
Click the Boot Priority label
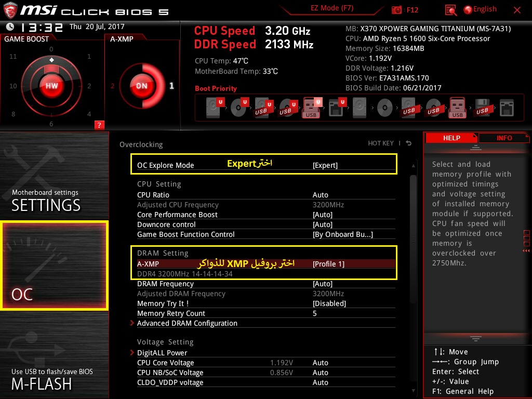coord(216,88)
